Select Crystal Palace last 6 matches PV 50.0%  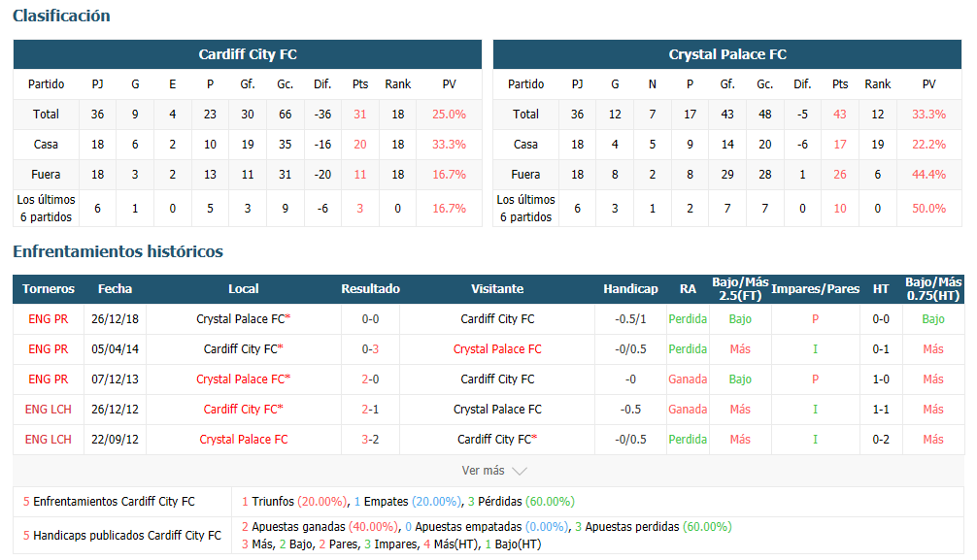[x=928, y=209]
